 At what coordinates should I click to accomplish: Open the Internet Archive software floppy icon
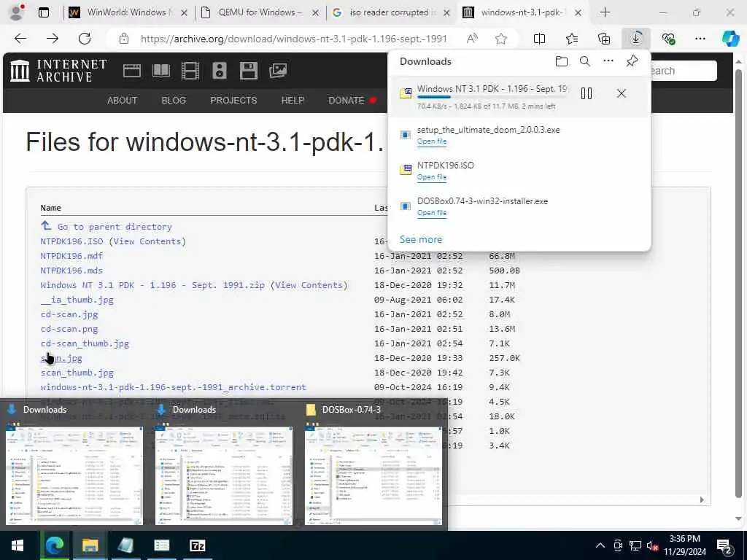coord(248,71)
